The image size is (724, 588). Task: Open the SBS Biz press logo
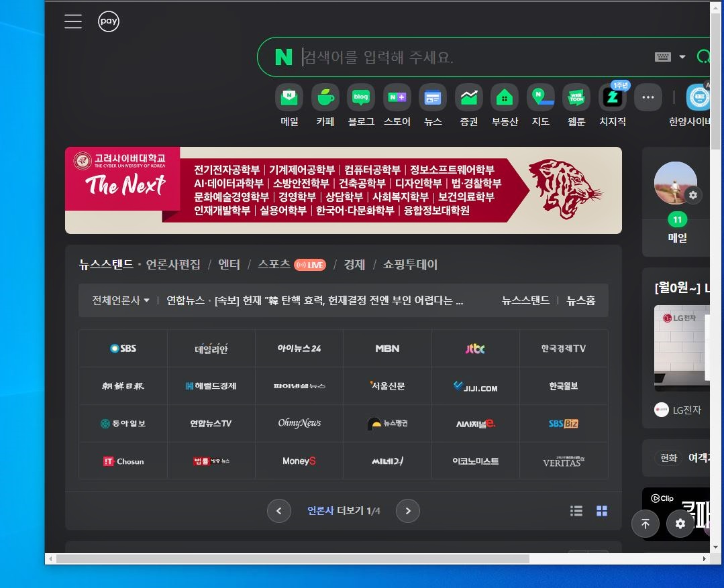click(564, 423)
